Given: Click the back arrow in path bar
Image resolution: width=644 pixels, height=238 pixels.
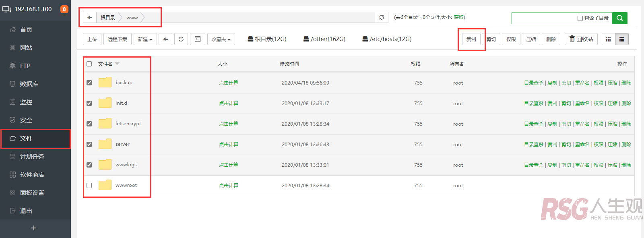Looking at the screenshot, I should point(90,17).
